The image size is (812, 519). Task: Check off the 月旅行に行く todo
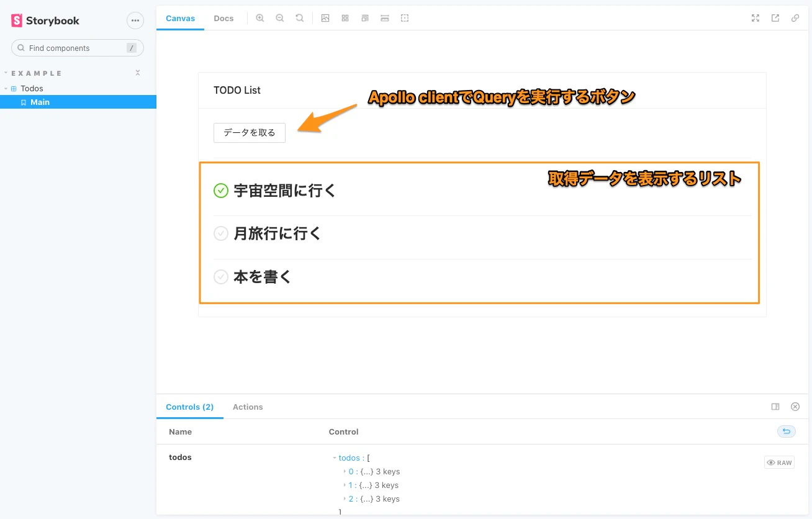221,233
